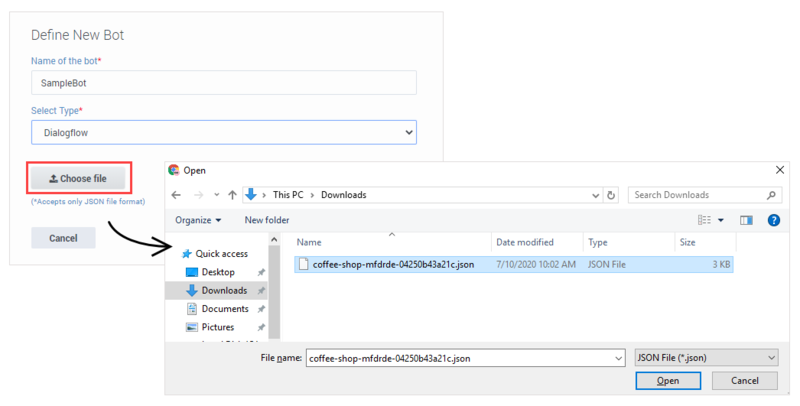Click the Name of the bot field
This screenshot has width=800, height=406.
pyautogui.click(x=223, y=83)
